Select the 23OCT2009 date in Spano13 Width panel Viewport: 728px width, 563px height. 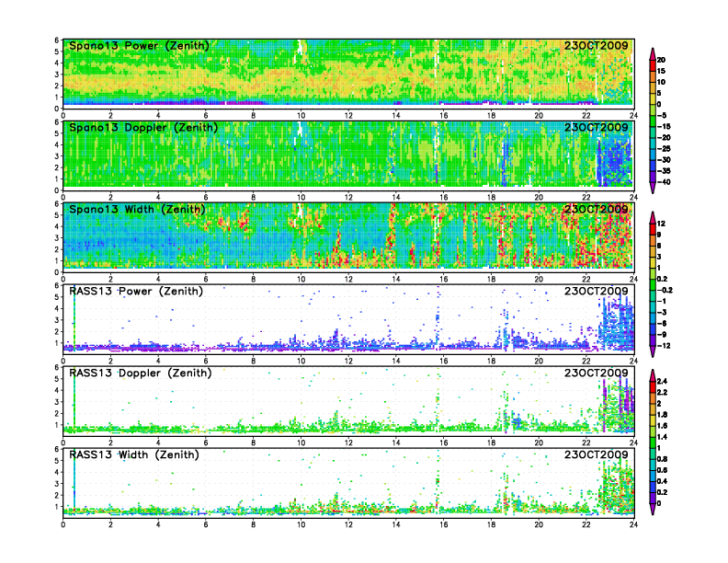click(597, 210)
